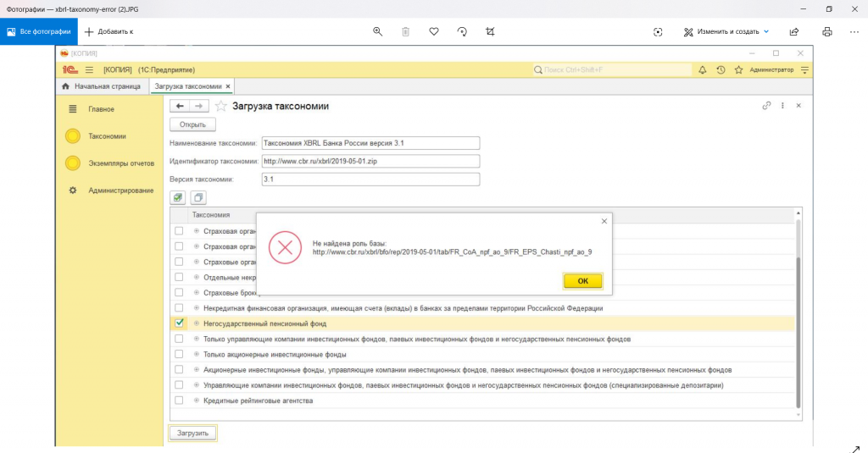Close the Загрузка таксономии tab

click(x=227, y=86)
